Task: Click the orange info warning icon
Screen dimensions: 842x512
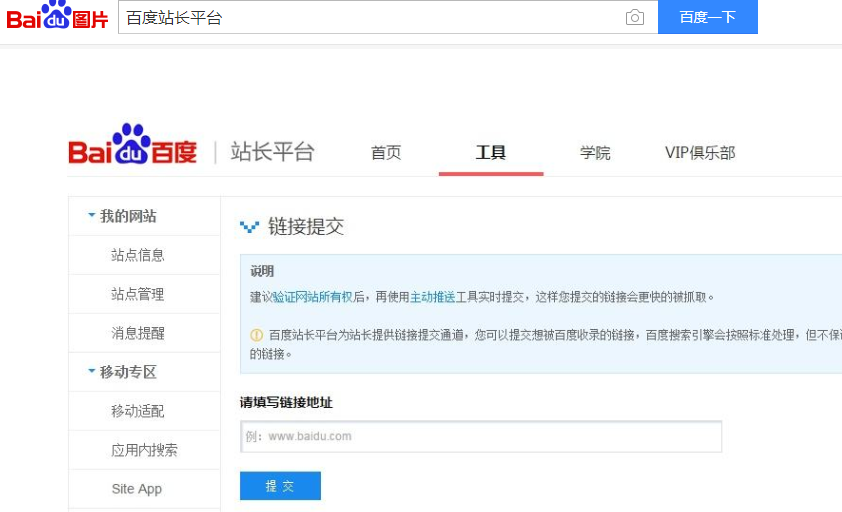Action: (257, 335)
